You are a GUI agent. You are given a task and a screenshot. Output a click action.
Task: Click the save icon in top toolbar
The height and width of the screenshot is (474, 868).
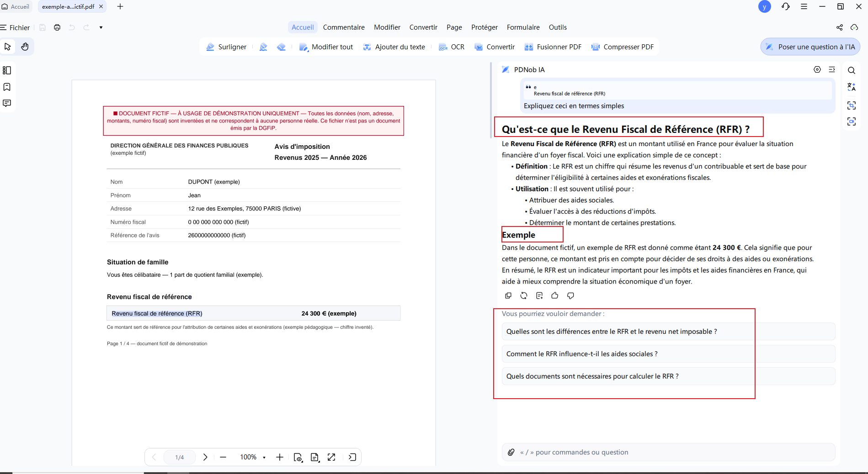[43, 27]
